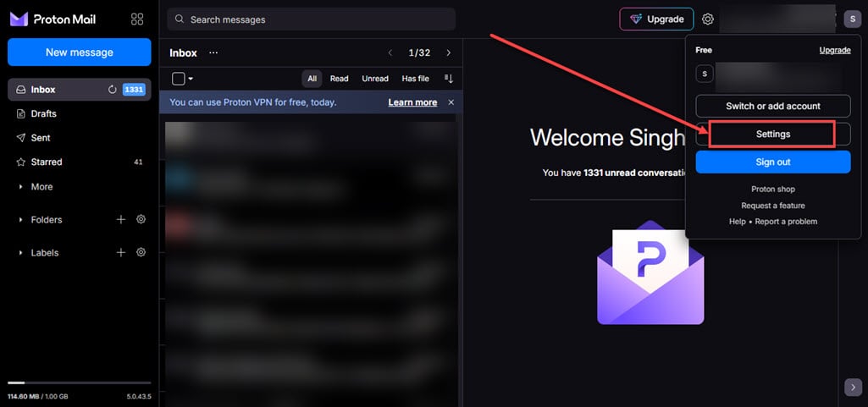The width and height of the screenshot is (868, 407).
Task: Open page selector 1/32
Action: tap(419, 53)
